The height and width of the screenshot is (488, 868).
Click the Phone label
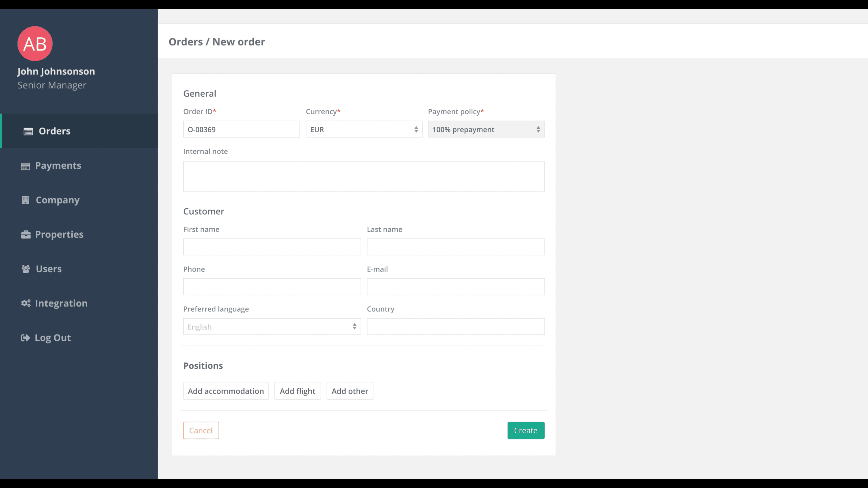tap(194, 269)
